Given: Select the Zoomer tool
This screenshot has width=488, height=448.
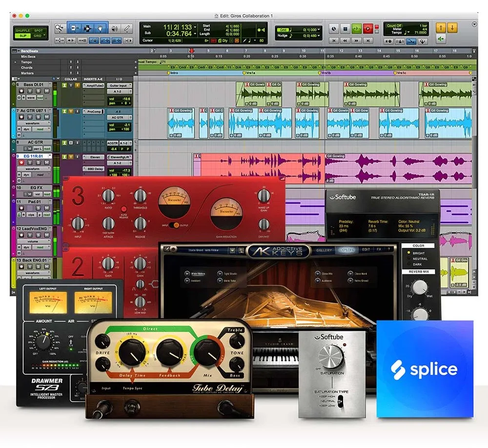Looking at the screenshot, I should coord(60,29).
